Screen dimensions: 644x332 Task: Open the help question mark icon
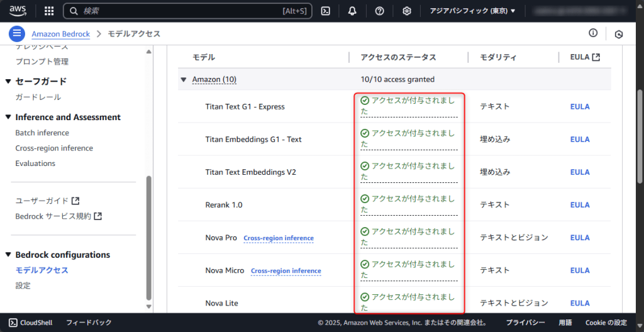[x=379, y=11]
